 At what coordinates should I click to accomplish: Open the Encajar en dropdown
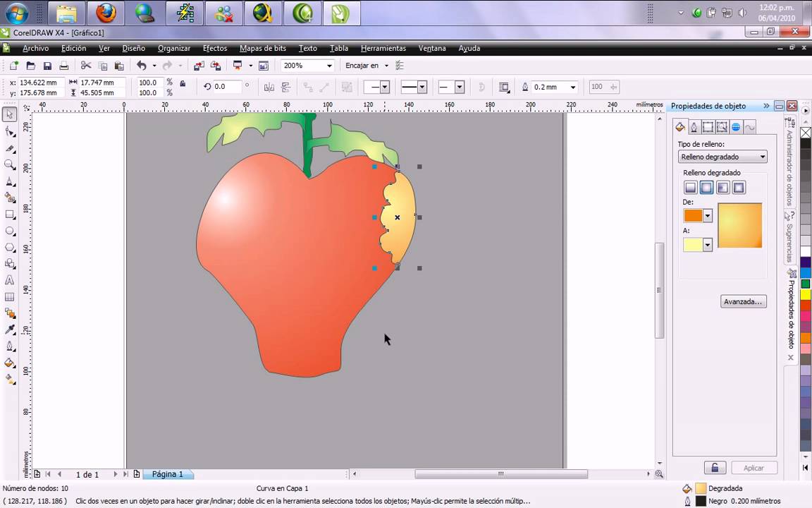pos(386,66)
